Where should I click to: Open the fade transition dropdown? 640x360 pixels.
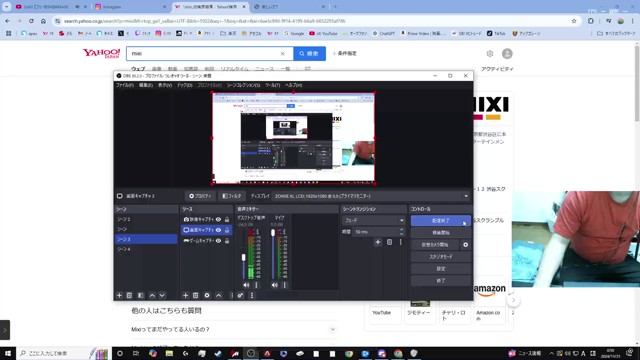[x=373, y=220]
